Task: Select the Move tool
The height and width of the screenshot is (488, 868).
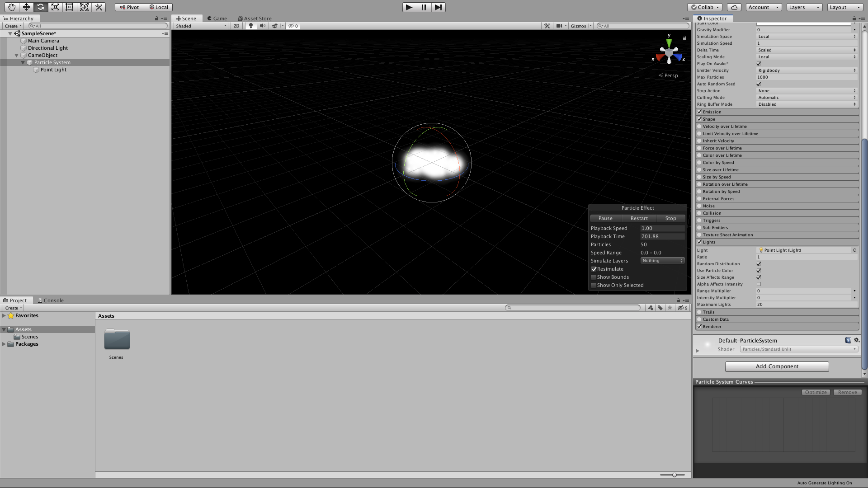Action: coord(26,7)
